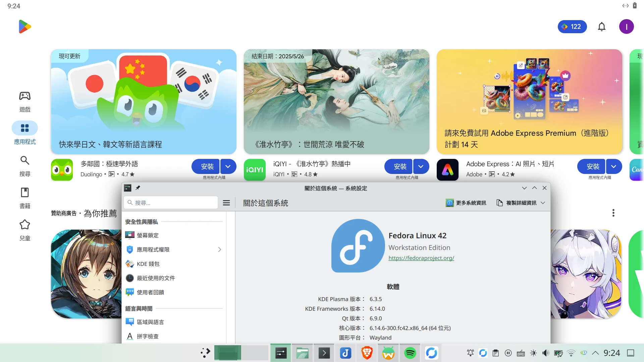Open the fedoraproject.org link

pos(421,258)
